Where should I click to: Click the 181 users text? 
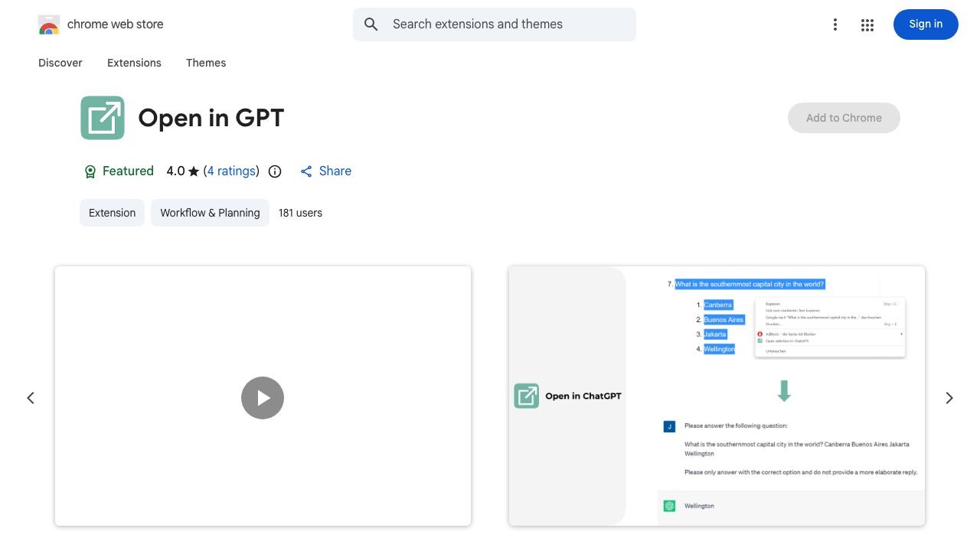click(x=300, y=213)
